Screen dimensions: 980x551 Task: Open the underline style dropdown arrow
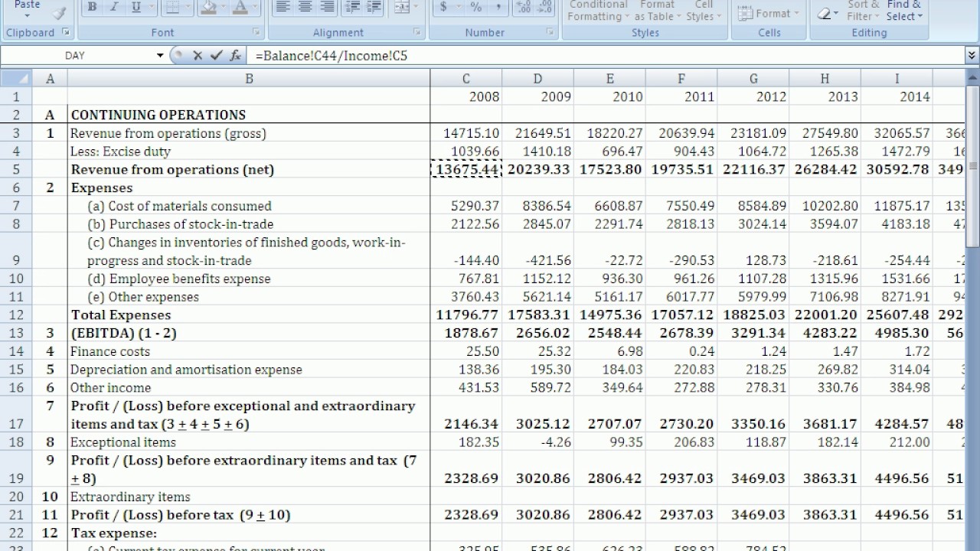point(150,8)
